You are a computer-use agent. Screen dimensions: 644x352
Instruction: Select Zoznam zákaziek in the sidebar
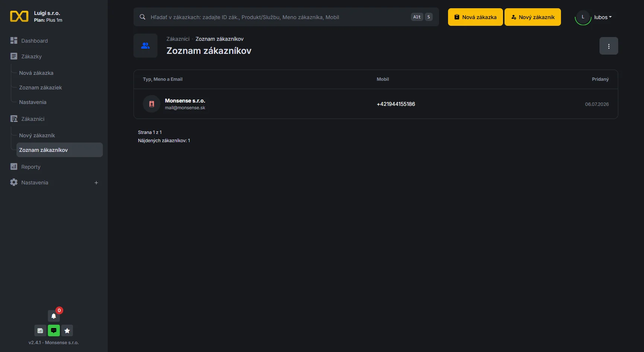click(x=40, y=88)
